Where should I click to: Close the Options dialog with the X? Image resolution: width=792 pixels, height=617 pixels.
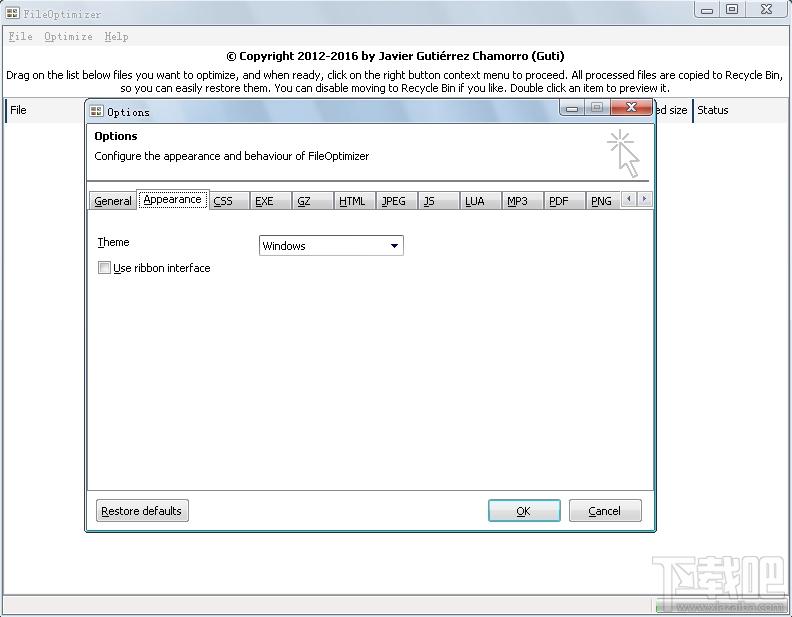[x=631, y=107]
